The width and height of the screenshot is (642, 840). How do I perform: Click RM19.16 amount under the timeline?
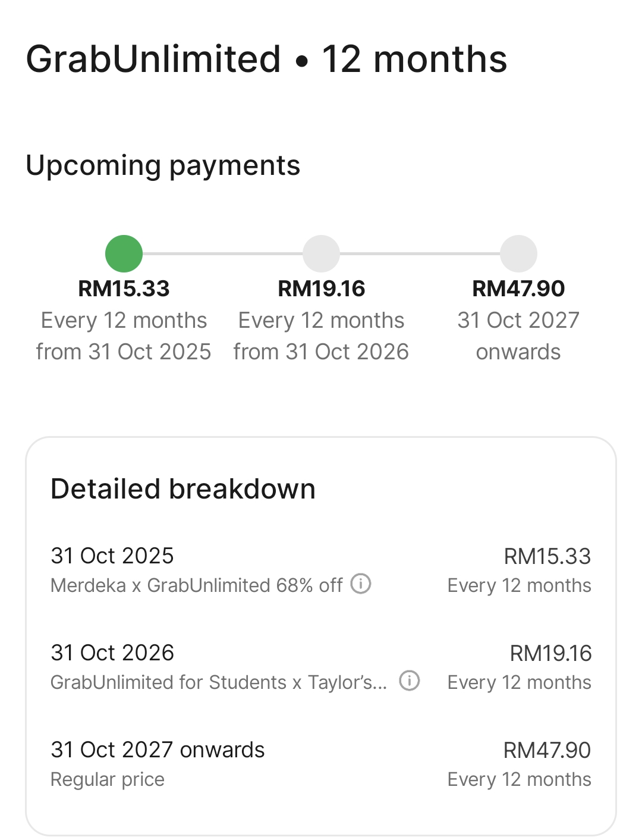click(x=321, y=289)
